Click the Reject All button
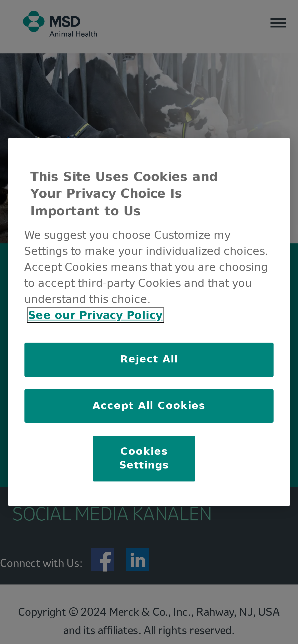Image resolution: width=298 pixels, height=644 pixels. point(149,360)
